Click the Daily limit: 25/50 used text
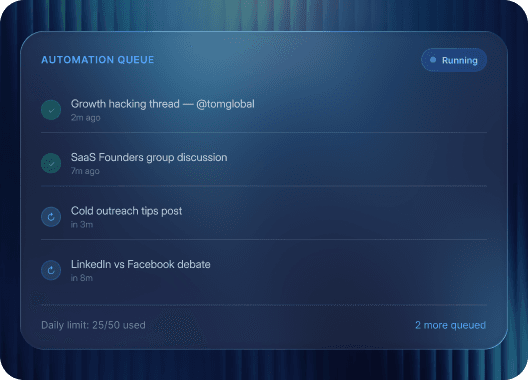This screenshot has height=380, width=528. (93, 325)
